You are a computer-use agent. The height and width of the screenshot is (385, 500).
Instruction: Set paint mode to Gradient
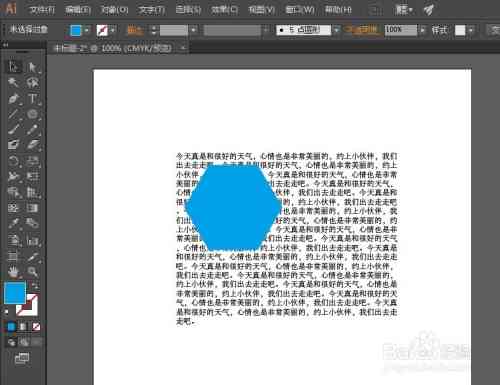(23, 326)
